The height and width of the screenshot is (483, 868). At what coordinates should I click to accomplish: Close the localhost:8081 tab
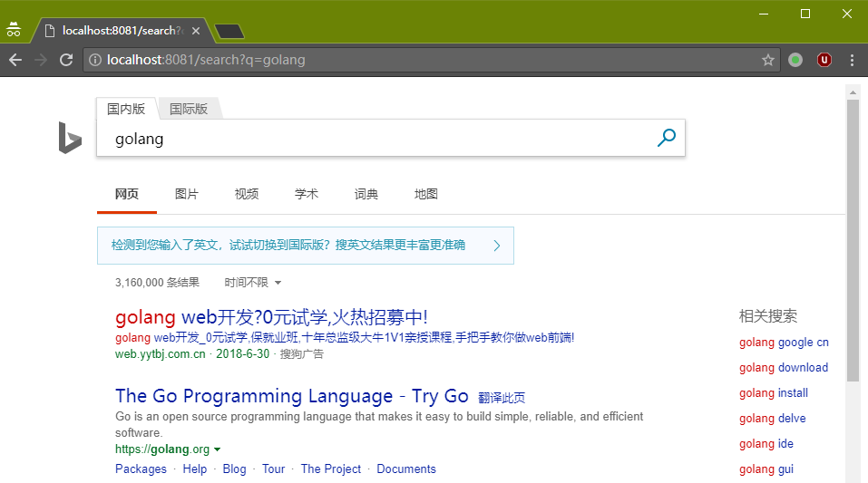[196, 31]
